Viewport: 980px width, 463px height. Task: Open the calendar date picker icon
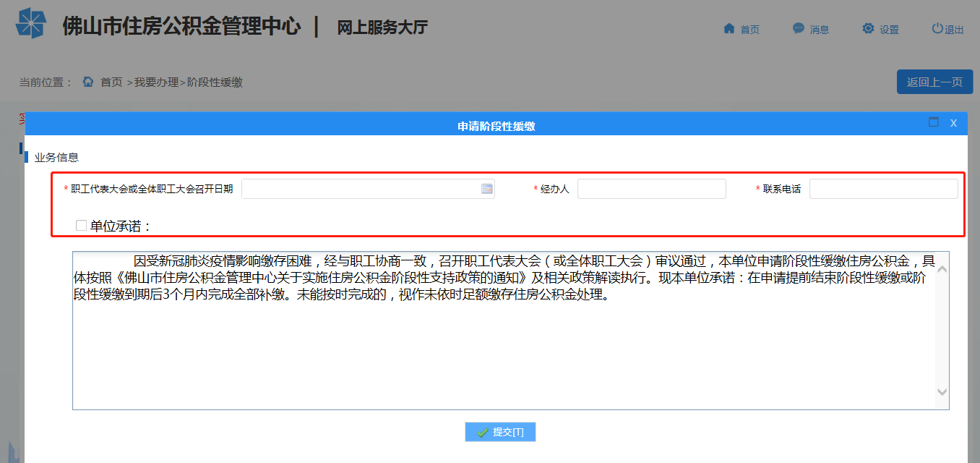tap(488, 188)
